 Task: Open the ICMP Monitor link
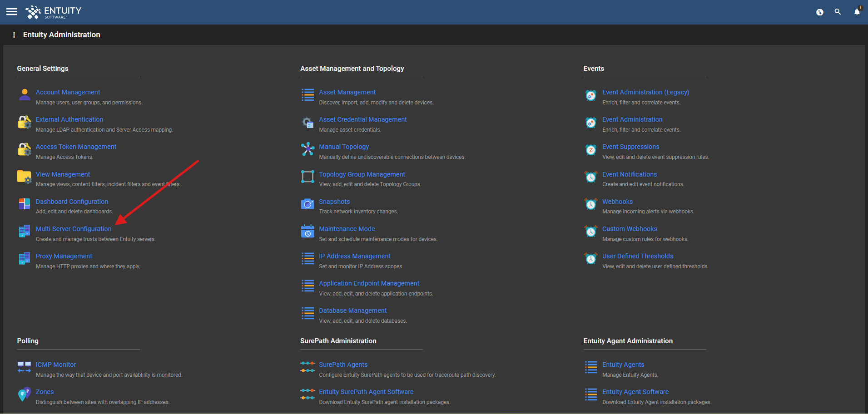coord(56,365)
